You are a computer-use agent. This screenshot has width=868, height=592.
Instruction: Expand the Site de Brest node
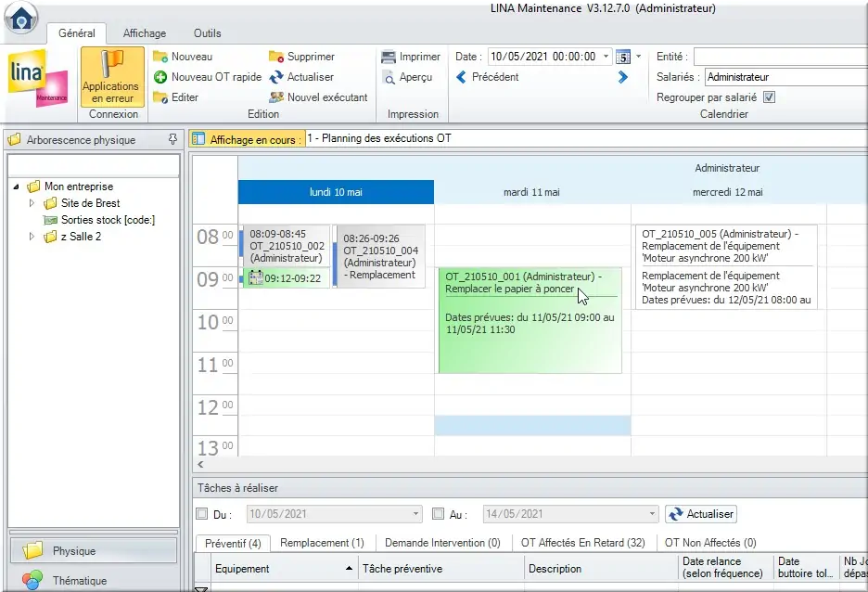32,203
